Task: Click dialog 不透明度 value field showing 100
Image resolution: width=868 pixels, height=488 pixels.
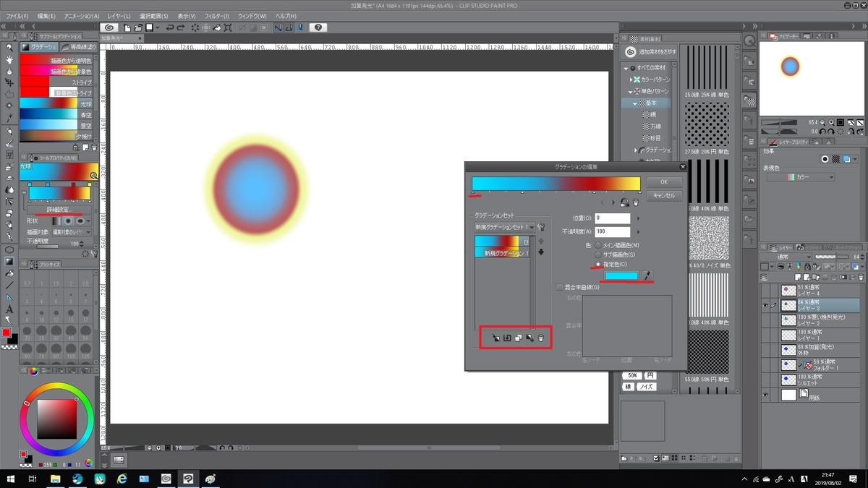Action: coord(612,232)
